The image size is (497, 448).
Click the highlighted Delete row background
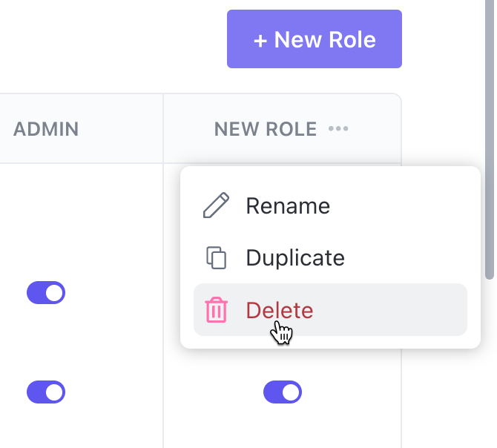(x=401, y=310)
